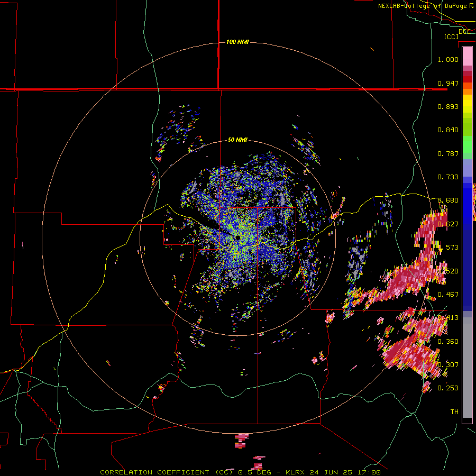This screenshot has width=476, height=476.
Task: Select the 0.307 legend value
Action: tap(448, 364)
